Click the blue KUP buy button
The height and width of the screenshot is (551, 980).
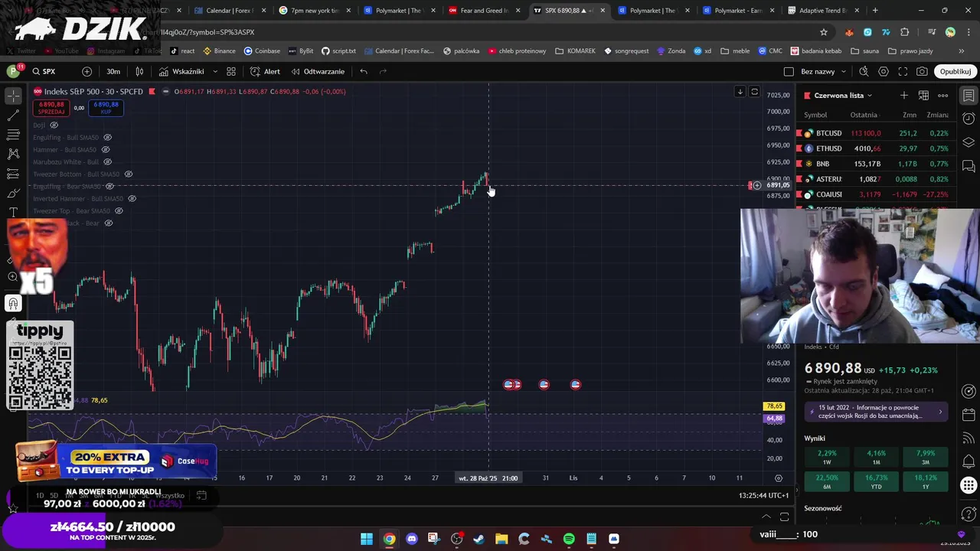106,108
